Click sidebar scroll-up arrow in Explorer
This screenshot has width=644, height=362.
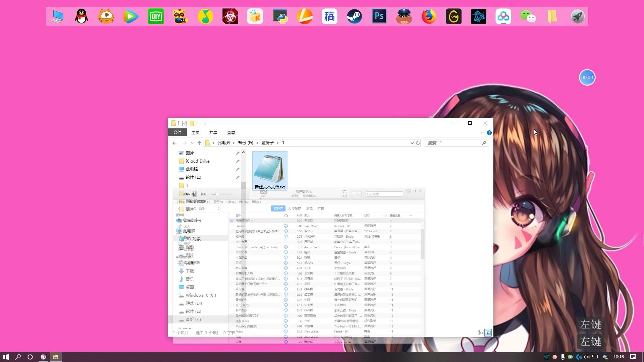click(x=244, y=153)
